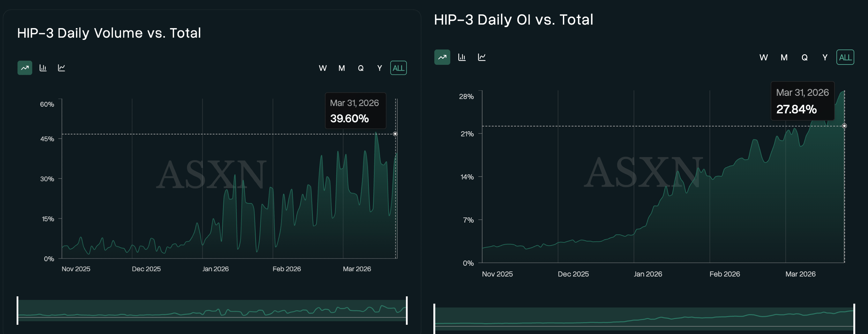Set Volume chart range to M
Image resolution: width=868 pixels, height=334 pixels.
click(x=341, y=68)
